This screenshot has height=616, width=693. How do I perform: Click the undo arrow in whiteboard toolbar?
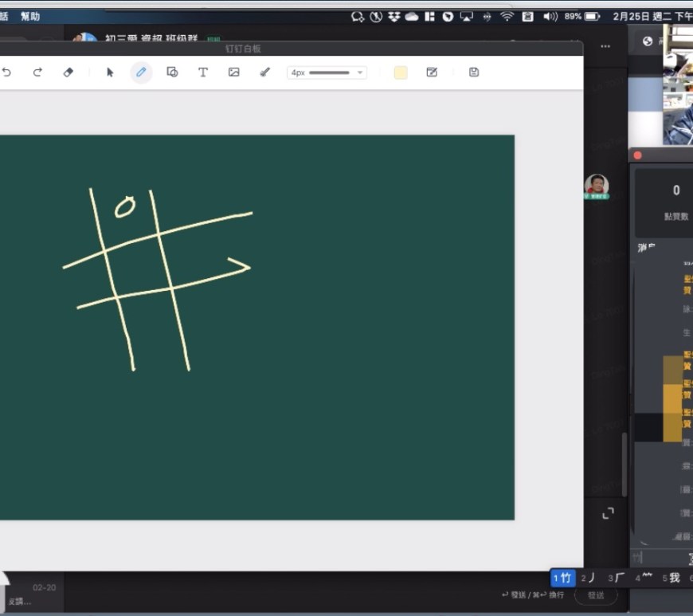coord(7,73)
